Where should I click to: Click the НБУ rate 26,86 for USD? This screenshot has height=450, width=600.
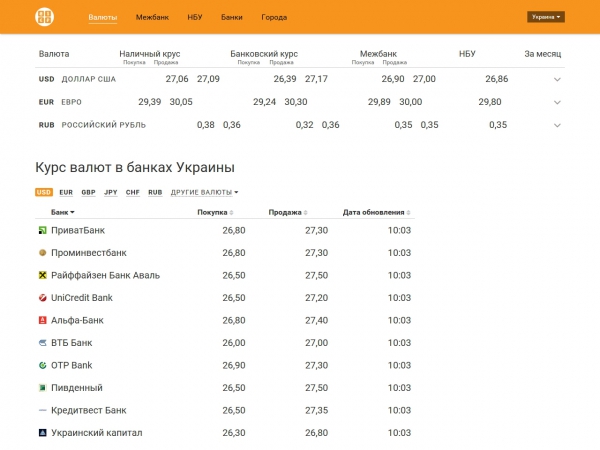pyautogui.click(x=497, y=79)
